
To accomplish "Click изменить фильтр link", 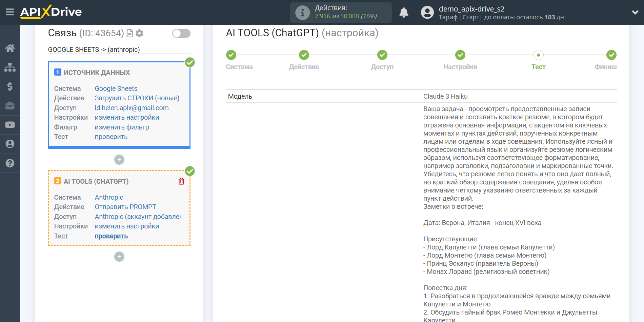I will 122,127.
